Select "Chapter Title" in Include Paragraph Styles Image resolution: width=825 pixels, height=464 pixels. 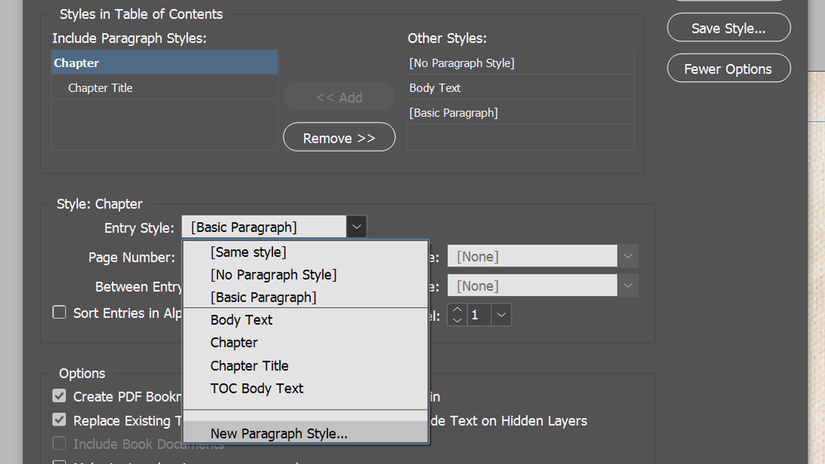[x=100, y=88]
